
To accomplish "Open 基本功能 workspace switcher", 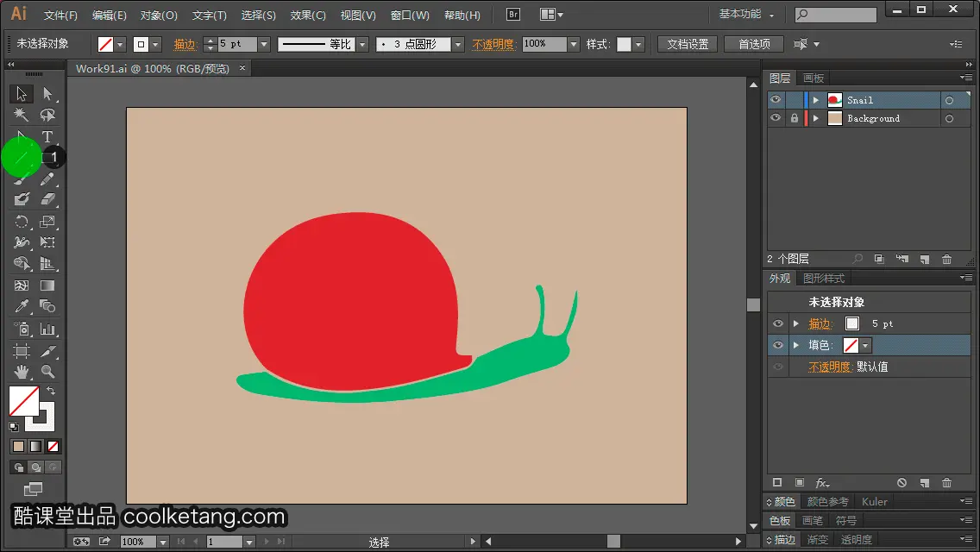I will tap(746, 15).
